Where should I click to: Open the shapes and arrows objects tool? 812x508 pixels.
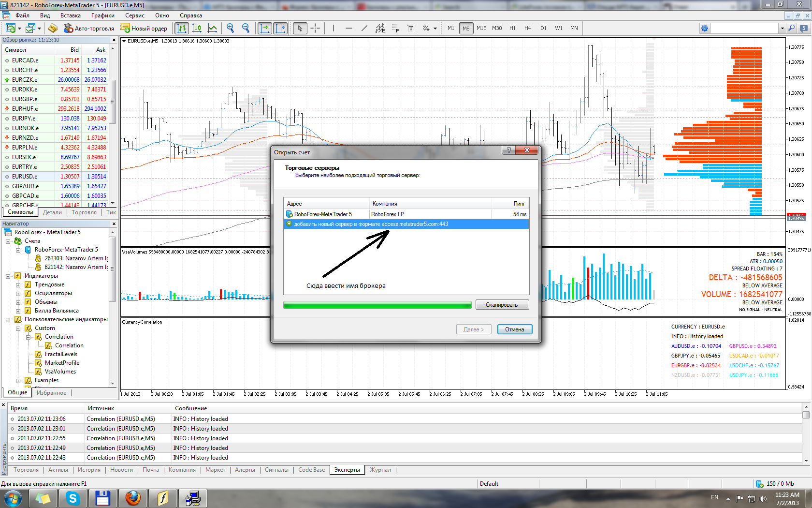click(x=426, y=28)
